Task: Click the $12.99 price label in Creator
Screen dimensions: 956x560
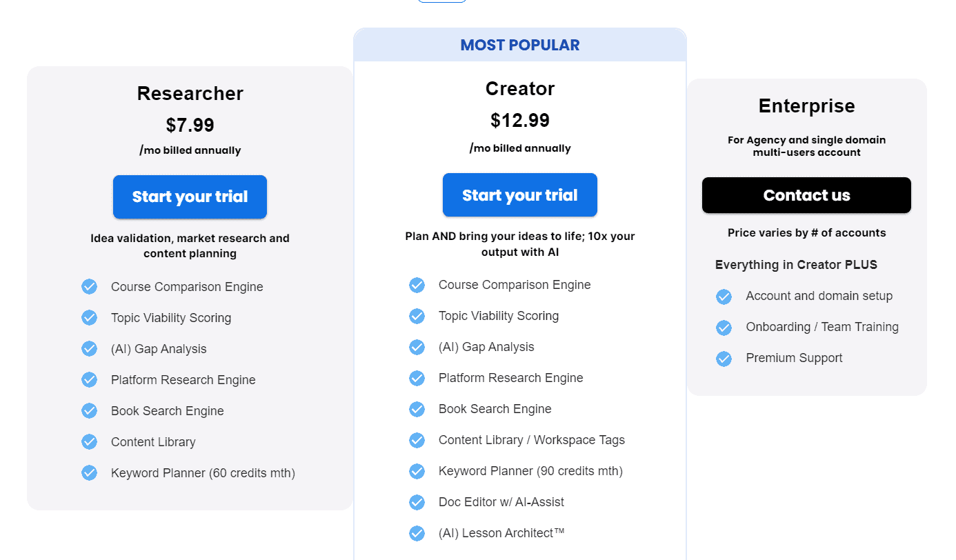Action: (519, 119)
